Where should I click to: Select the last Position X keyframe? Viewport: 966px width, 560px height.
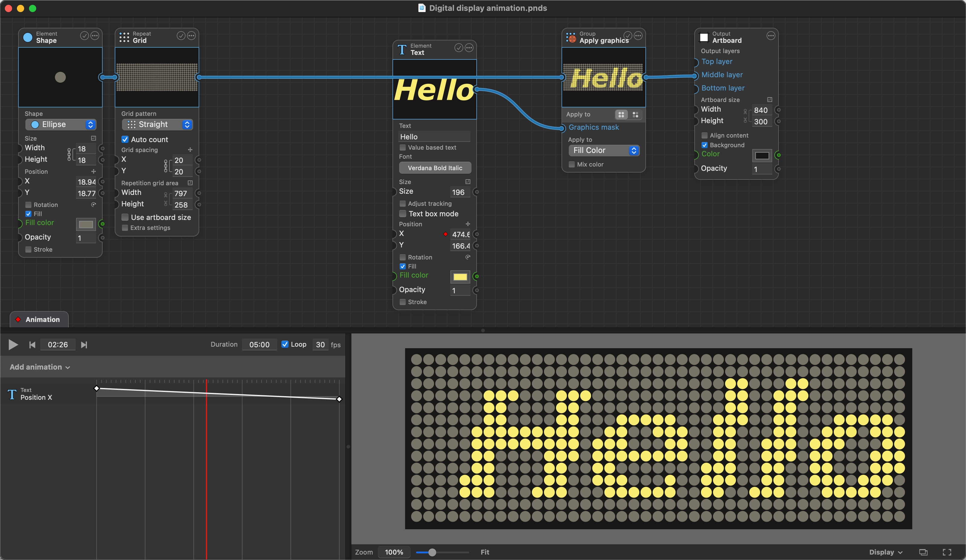coord(339,399)
